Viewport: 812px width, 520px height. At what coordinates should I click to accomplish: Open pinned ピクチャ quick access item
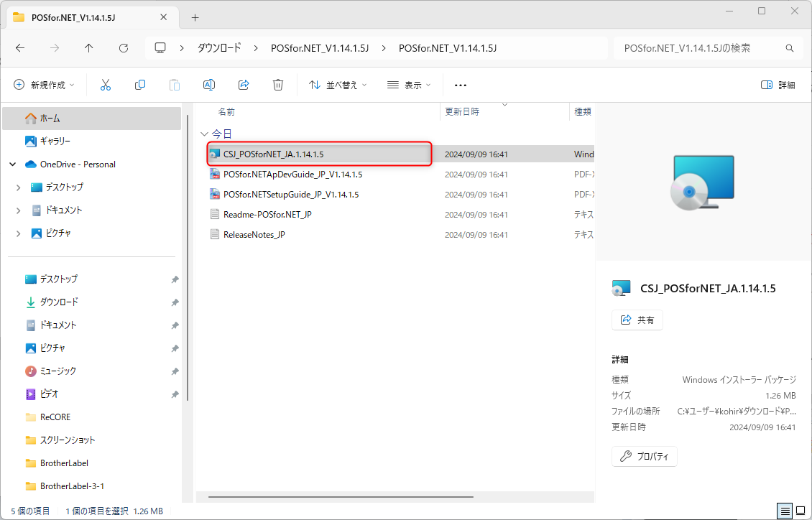tap(92, 348)
